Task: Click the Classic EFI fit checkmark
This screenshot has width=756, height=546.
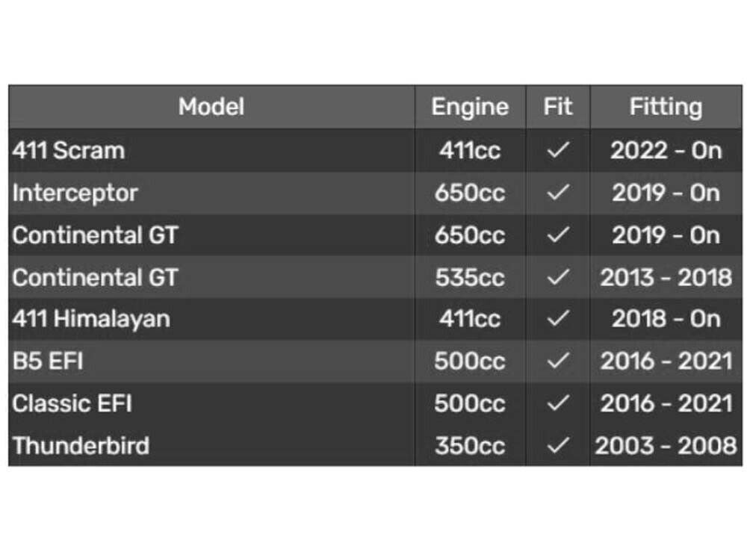Action: (557, 403)
